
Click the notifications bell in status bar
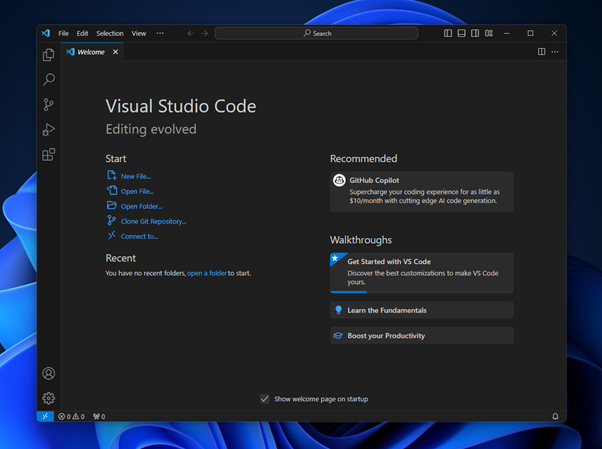[x=555, y=416]
